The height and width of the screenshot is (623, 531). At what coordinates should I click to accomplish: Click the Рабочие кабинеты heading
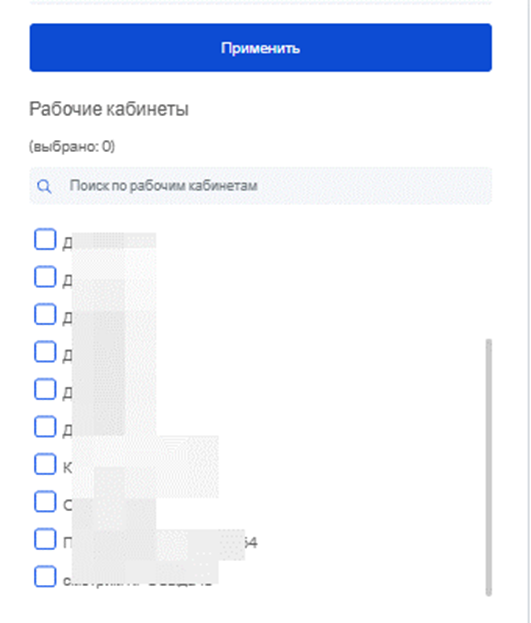[x=109, y=109]
